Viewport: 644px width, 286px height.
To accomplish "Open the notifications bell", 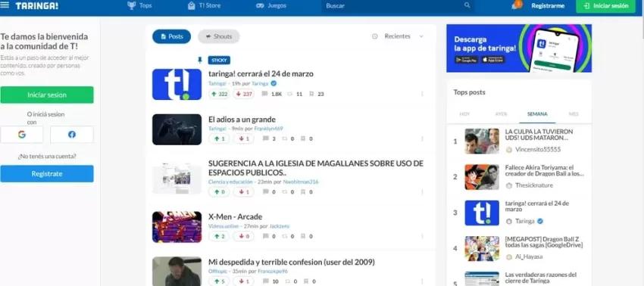I will pos(514,6).
